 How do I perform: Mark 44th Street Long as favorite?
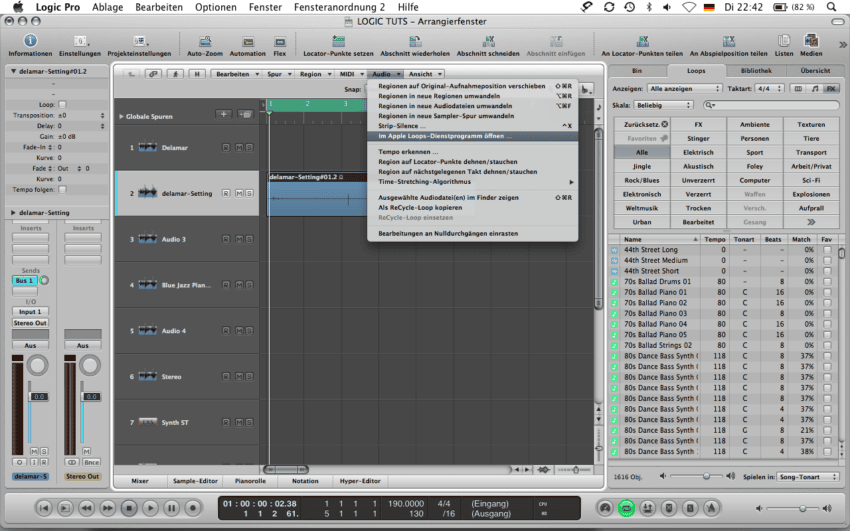pyautogui.click(x=827, y=250)
